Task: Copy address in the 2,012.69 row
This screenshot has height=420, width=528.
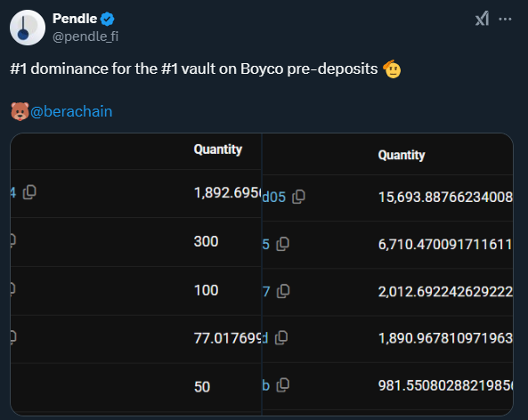Action: tap(283, 291)
